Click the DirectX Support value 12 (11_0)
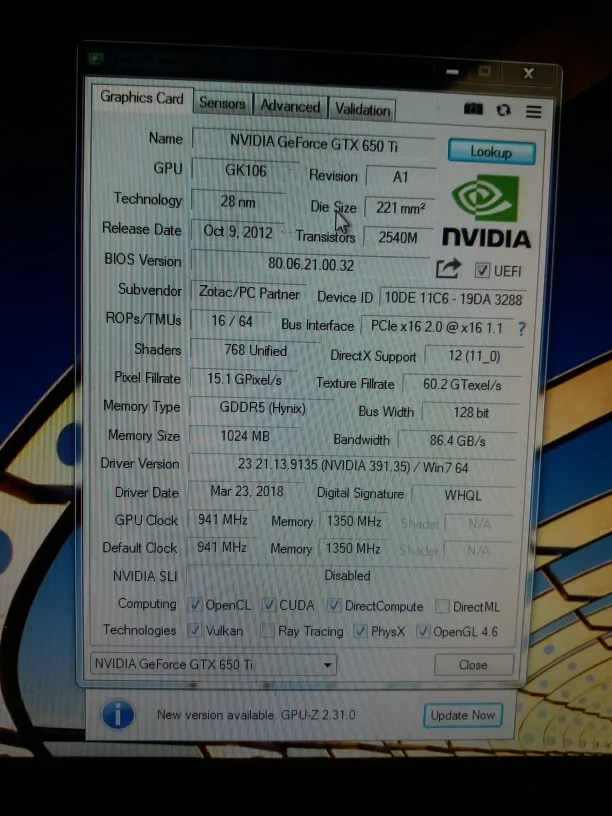Viewport: 612px width, 816px height. click(474, 356)
